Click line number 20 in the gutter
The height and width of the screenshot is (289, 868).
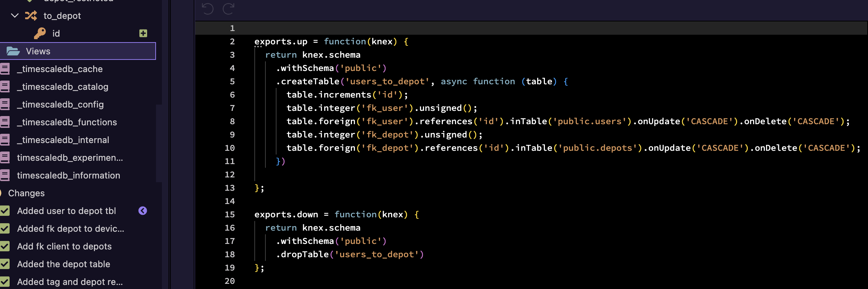tap(230, 281)
